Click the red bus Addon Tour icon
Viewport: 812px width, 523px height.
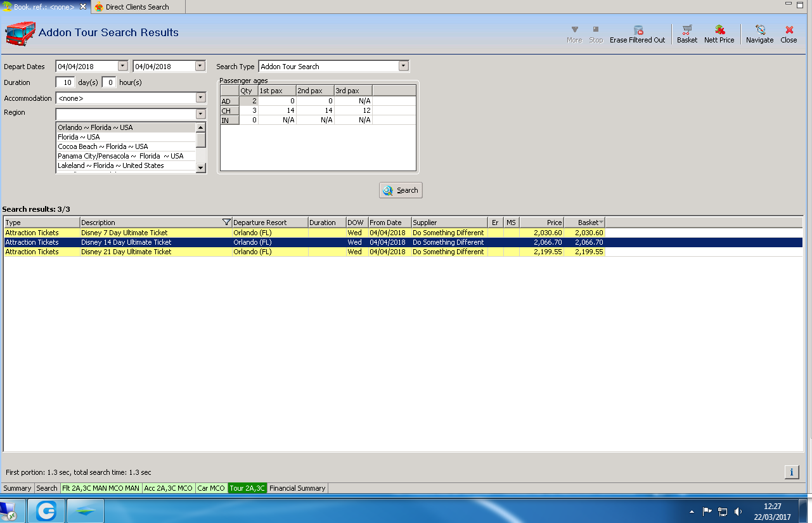pyautogui.click(x=20, y=33)
